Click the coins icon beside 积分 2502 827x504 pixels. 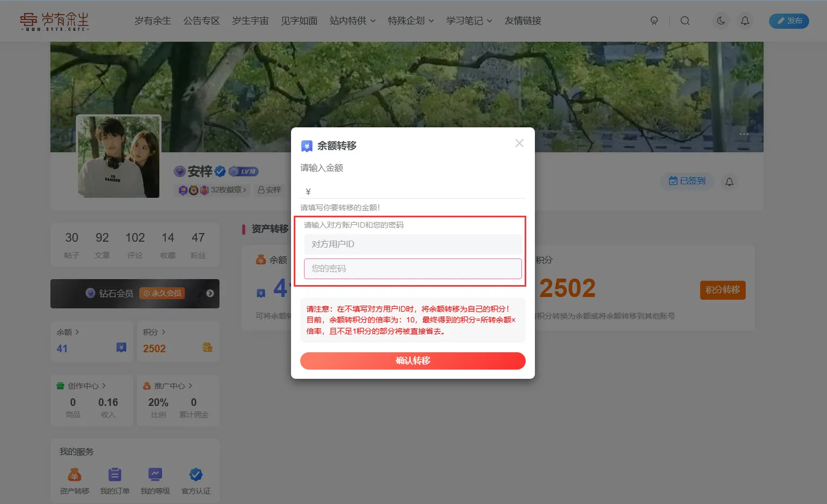pos(206,348)
